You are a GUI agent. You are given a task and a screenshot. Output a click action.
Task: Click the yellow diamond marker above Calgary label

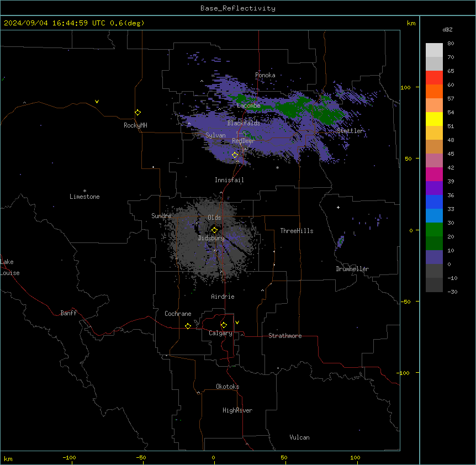(224, 325)
